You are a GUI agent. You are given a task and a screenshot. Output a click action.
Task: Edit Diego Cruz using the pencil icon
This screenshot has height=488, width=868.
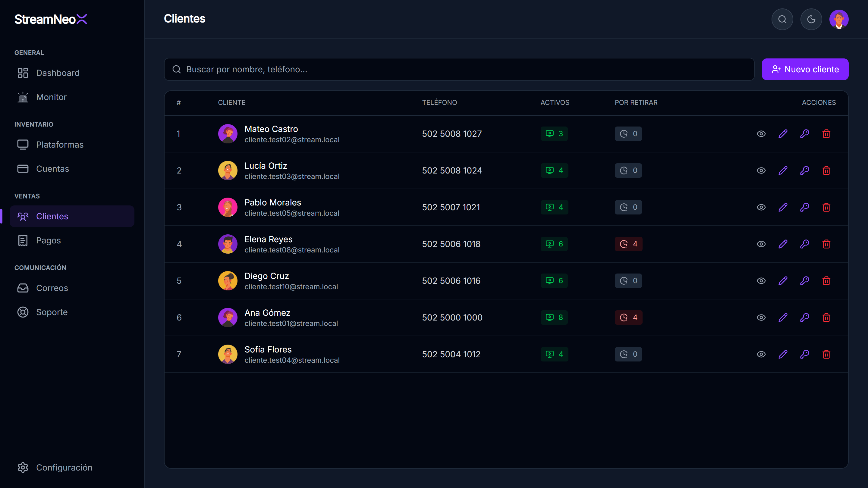coord(783,280)
